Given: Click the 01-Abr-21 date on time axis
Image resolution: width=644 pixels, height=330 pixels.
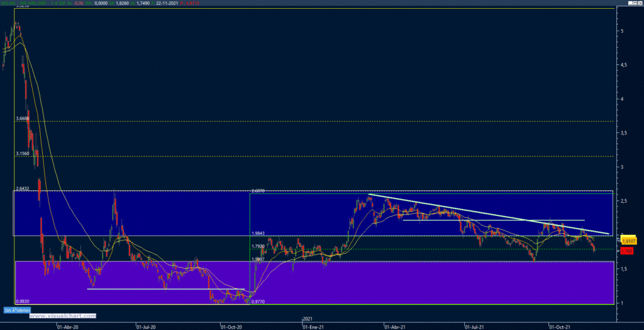Looking at the screenshot, I should pyautogui.click(x=394, y=327).
